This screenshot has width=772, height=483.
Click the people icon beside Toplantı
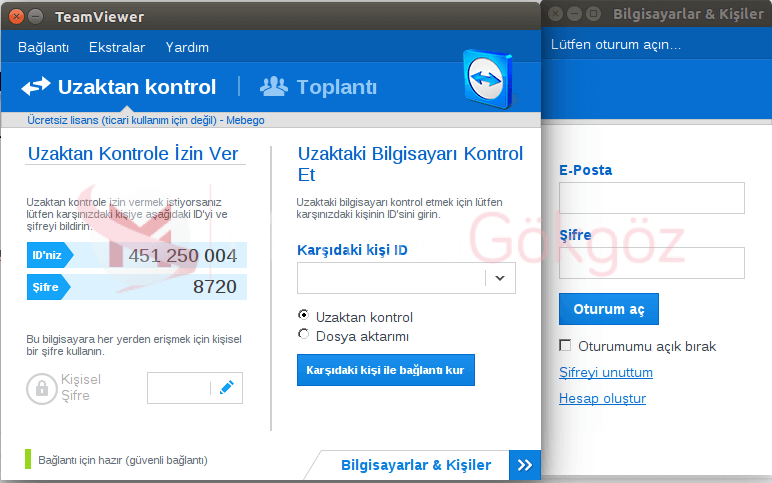point(274,87)
